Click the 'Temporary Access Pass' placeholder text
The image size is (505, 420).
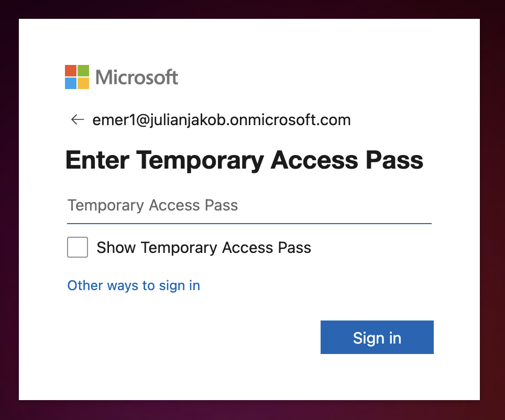(152, 205)
